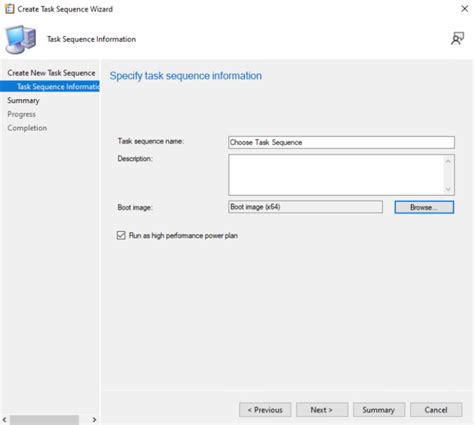This screenshot has height=425, width=474.
Task: Click the sidebar horizontal scrollbar thumb
Action: tap(44, 420)
